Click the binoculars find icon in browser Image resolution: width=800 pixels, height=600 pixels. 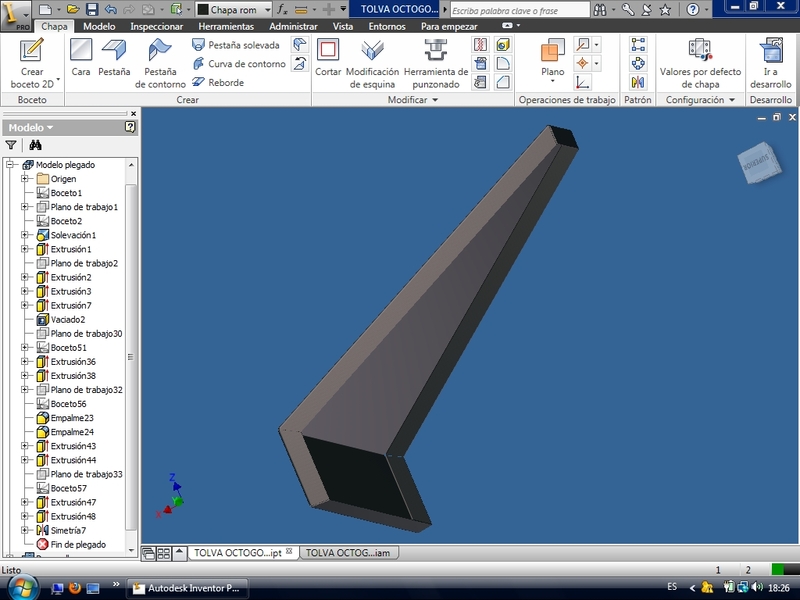point(35,145)
